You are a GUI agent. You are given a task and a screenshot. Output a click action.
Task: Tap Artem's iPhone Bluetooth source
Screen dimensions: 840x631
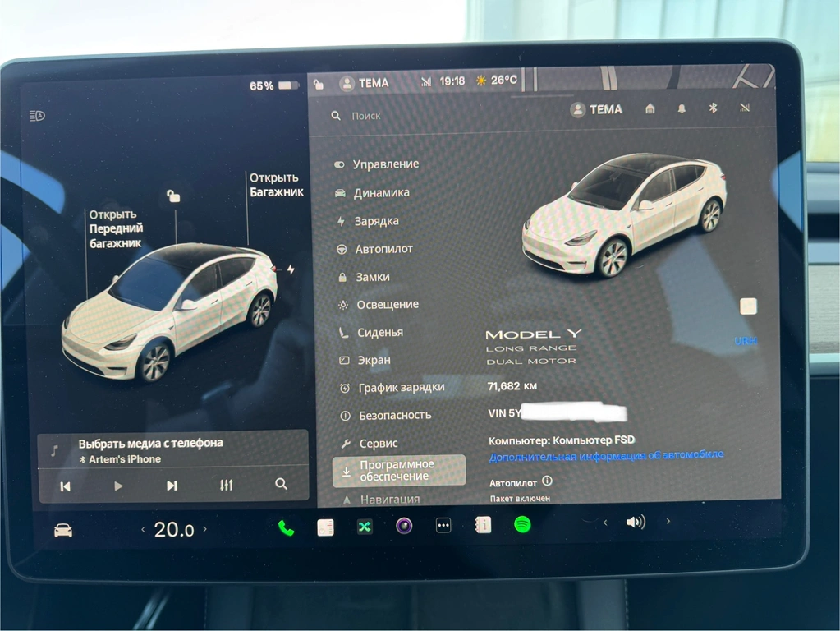[120, 459]
